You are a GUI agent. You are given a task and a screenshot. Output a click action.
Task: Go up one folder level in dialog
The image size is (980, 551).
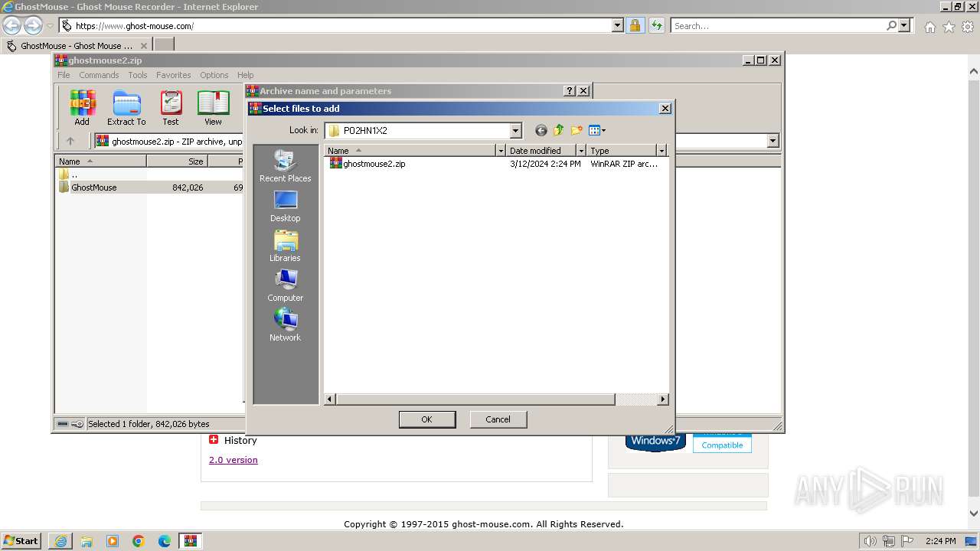pyautogui.click(x=559, y=131)
